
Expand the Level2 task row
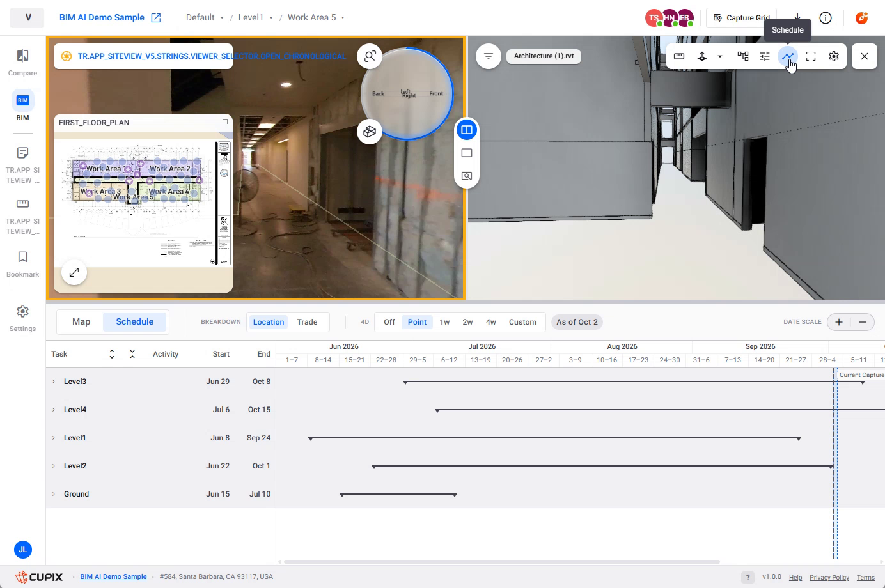click(54, 466)
